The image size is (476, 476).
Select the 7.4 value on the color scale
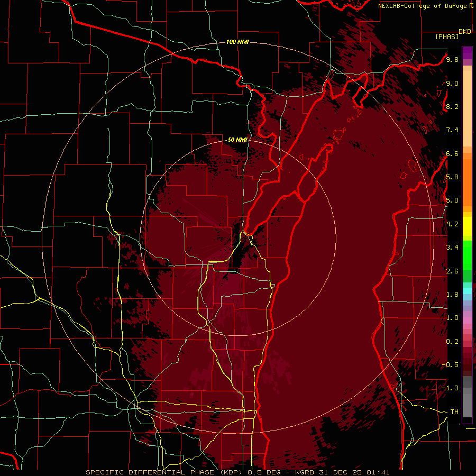point(452,130)
